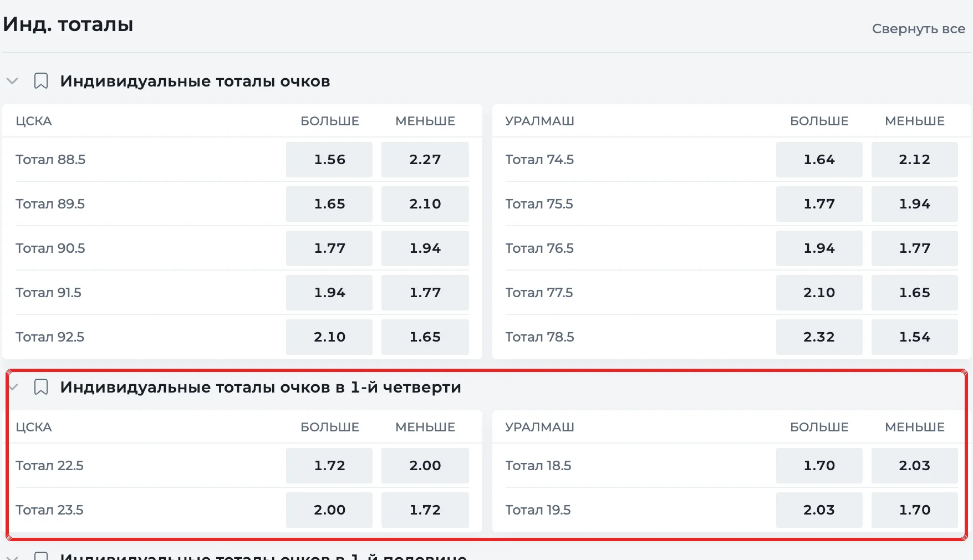Pick Уралмаш Тотал 74.5 Больше at 1.64
973x560 pixels.
click(819, 160)
